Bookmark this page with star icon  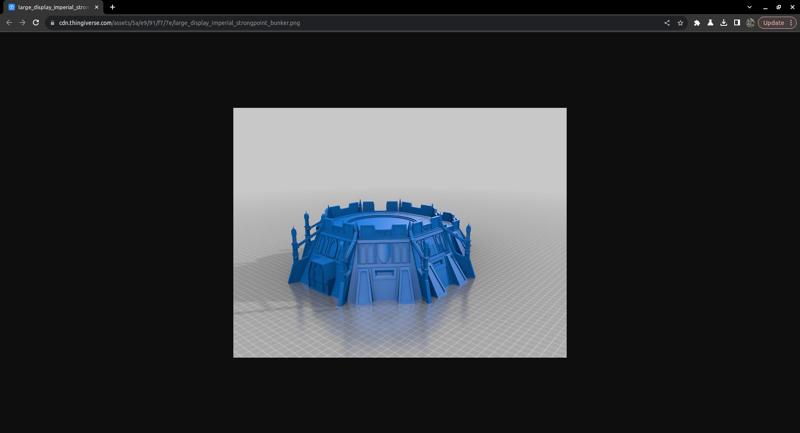point(680,23)
